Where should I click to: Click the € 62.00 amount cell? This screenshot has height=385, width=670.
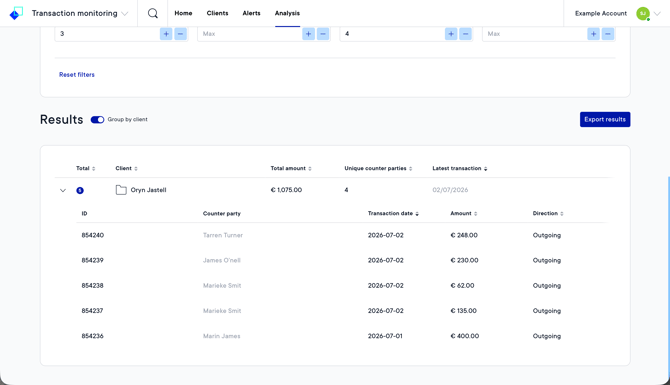462,285
